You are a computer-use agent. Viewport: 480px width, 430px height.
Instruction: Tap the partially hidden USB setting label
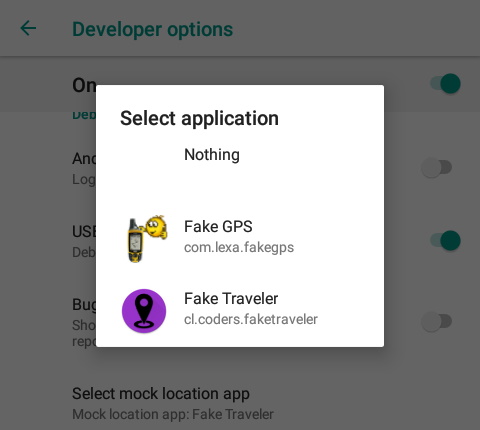84,231
